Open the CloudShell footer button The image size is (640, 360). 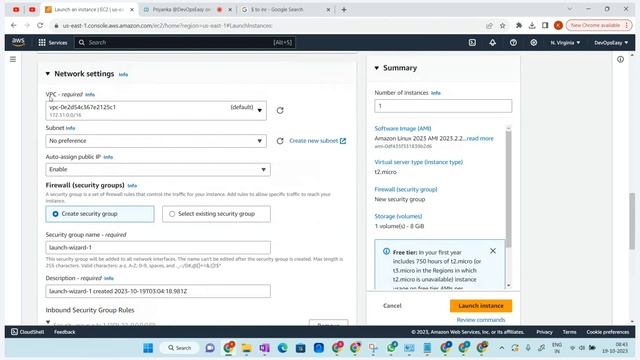pyautogui.click(x=28, y=332)
